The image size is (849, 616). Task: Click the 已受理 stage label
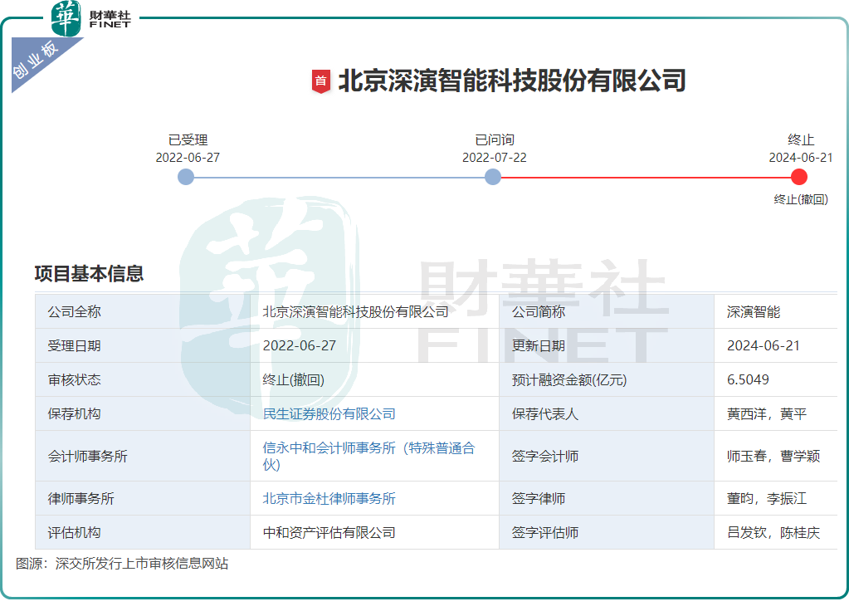(188, 139)
